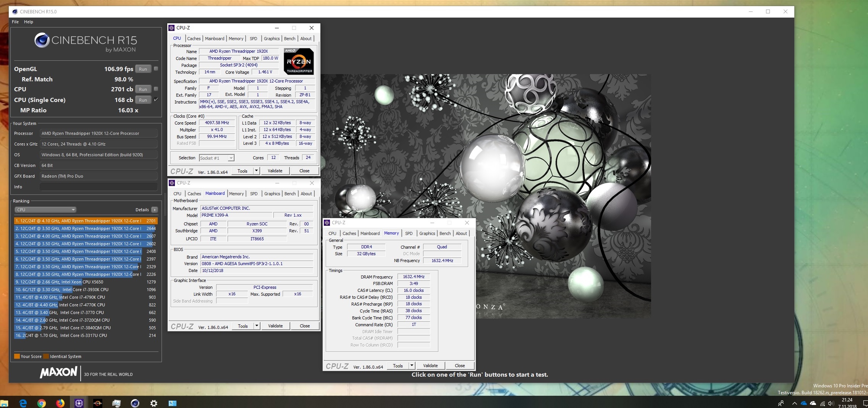Screen dimensions: 868x408
Task: Launch Firefox from the taskbar
Action: [60, 403]
